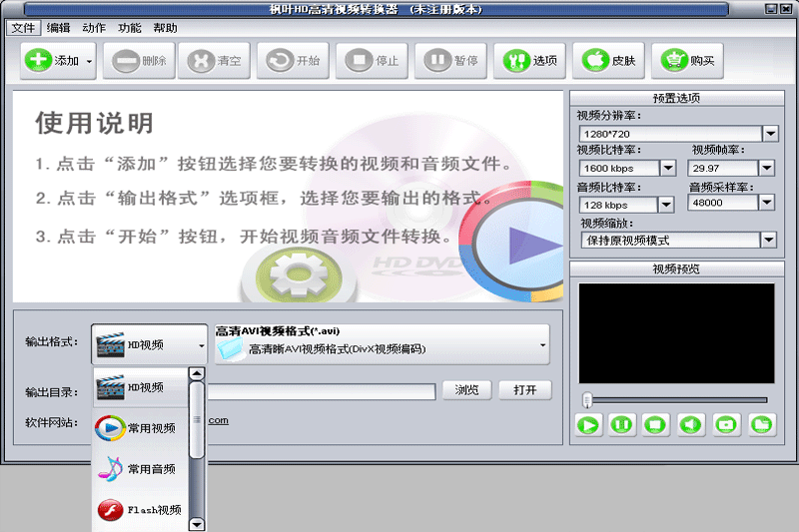Open snapshot folder icon under the preview
This screenshot has height=532, width=799.
tap(762, 424)
